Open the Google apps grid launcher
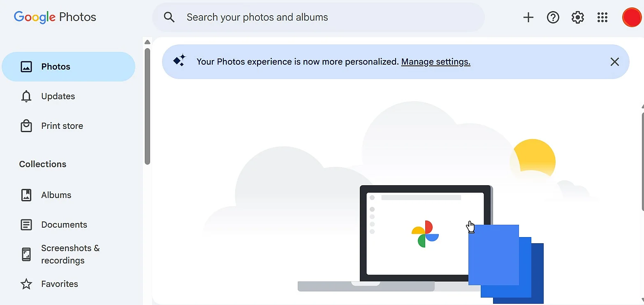This screenshot has height=305, width=644. 602,17
